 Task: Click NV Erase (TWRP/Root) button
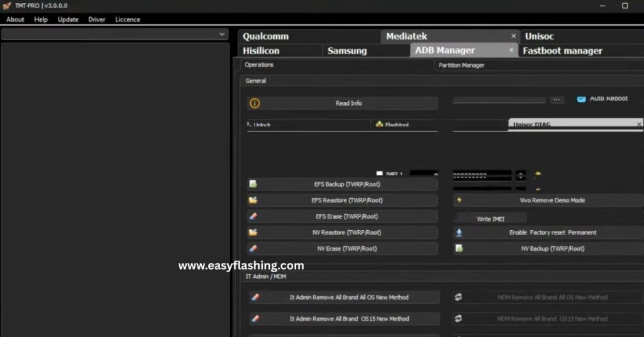tap(343, 248)
